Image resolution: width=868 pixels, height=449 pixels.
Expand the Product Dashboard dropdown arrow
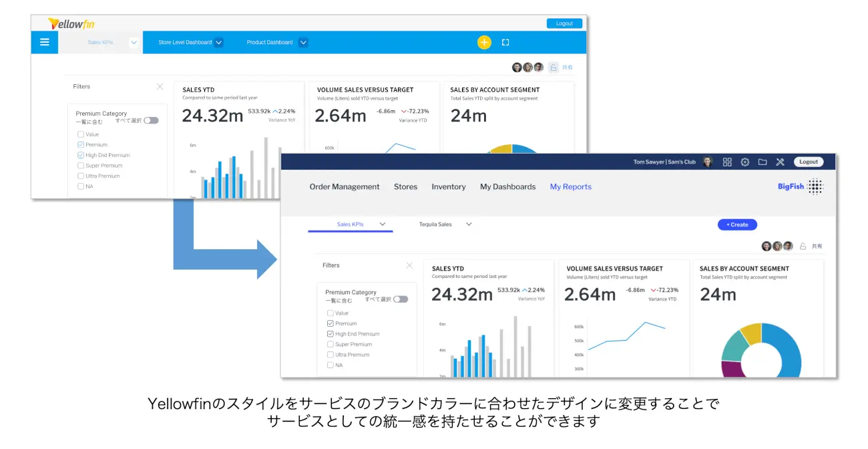(x=303, y=42)
